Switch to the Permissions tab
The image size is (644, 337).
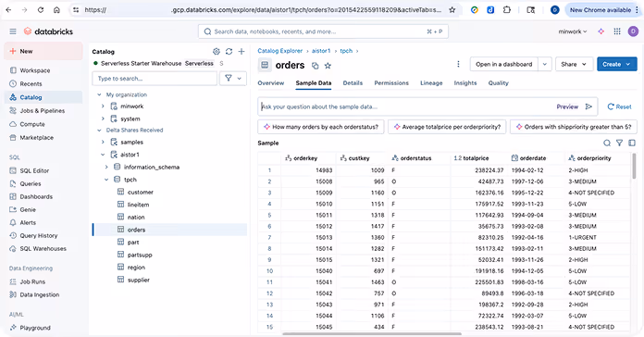391,83
